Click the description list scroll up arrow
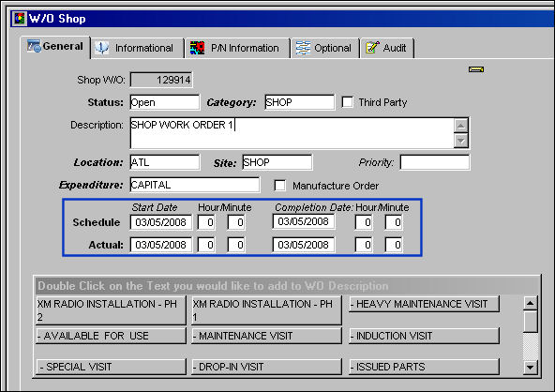The width and height of the screenshot is (555, 392). pyautogui.click(x=531, y=303)
